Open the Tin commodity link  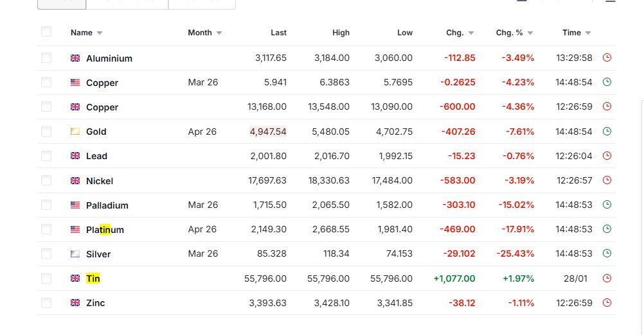93,279
